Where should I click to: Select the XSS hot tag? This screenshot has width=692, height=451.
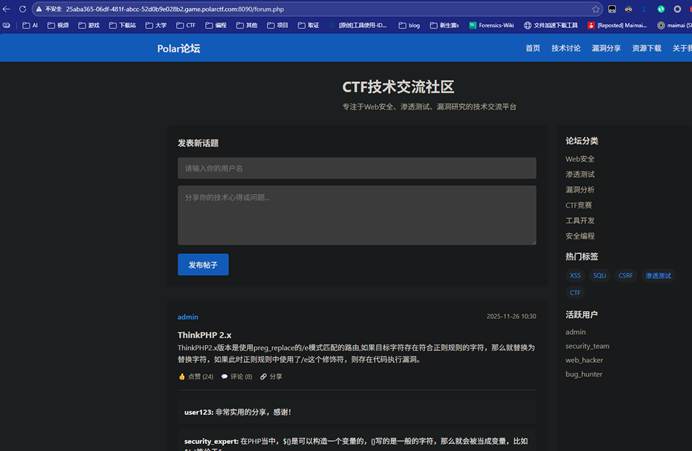click(x=575, y=275)
